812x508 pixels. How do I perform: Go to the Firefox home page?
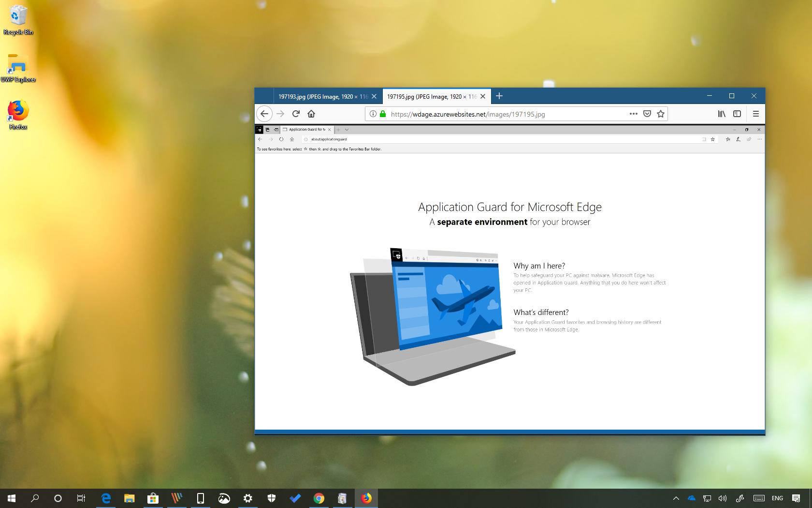click(311, 114)
